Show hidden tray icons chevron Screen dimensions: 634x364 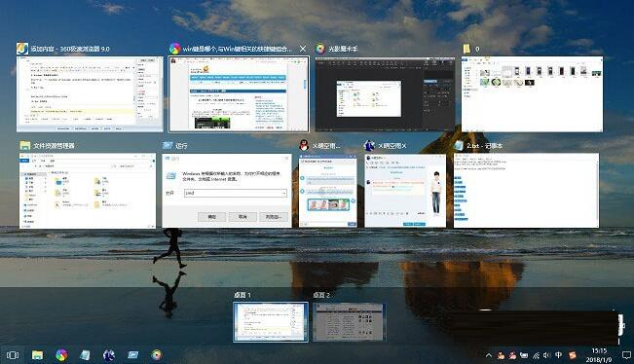[489, 355]
